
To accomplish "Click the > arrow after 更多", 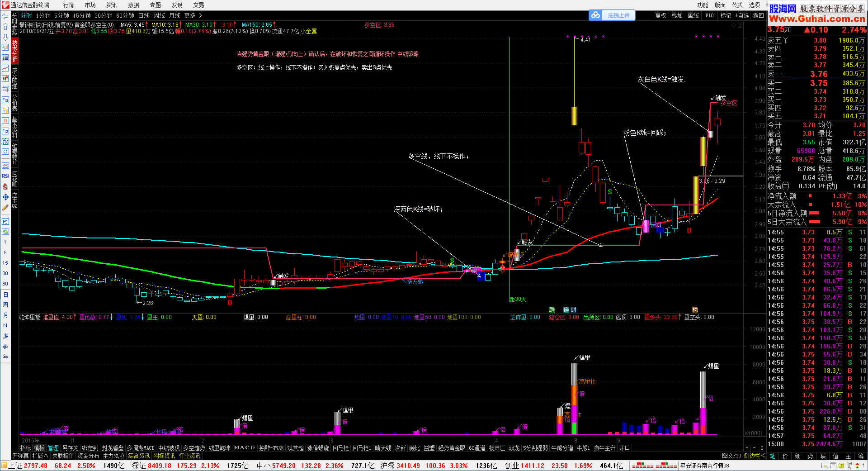I will point(200,15).
